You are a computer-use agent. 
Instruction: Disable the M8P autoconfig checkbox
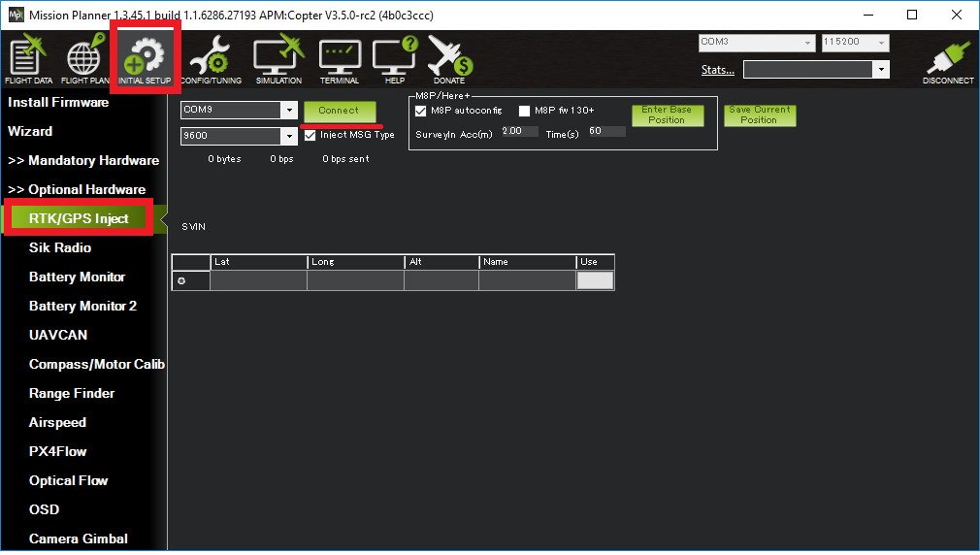click(421, 111)
